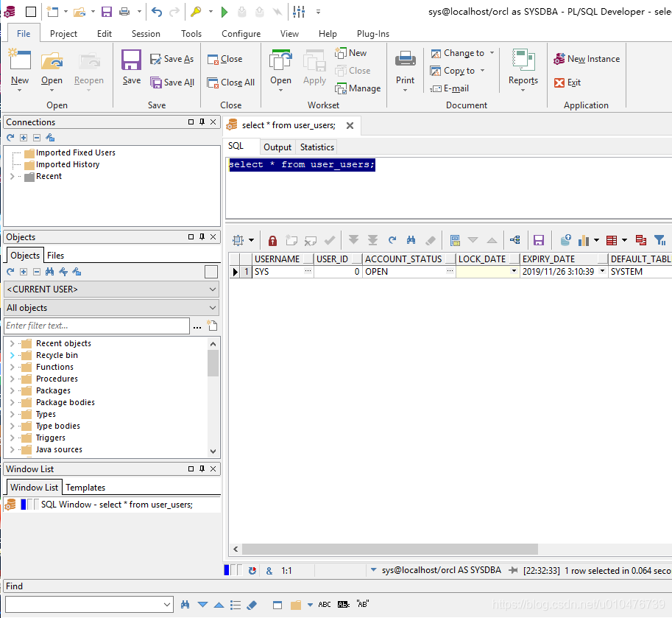Toggle the list results icon in Find bar
This screenshot has height=618, width=672.
pyautogui.click(x=236, y=605)
